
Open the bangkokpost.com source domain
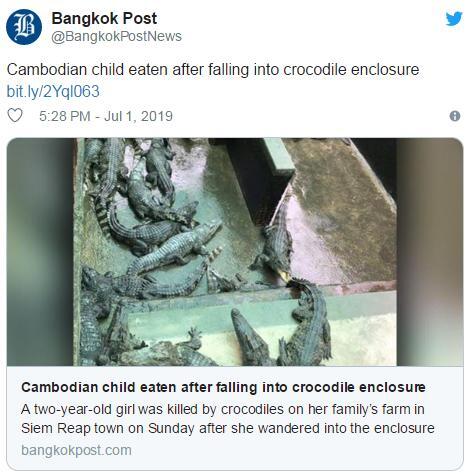[76, 450]
